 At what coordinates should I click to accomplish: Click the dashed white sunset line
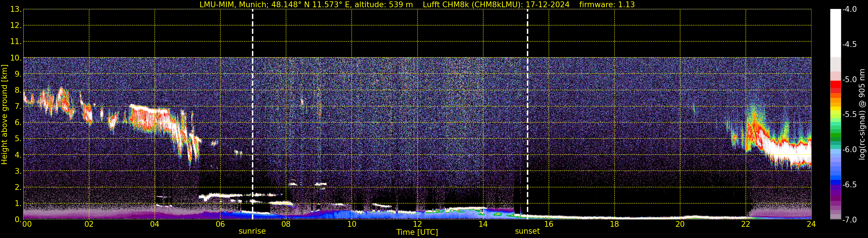pyautogui.click(x=527, y=115)
